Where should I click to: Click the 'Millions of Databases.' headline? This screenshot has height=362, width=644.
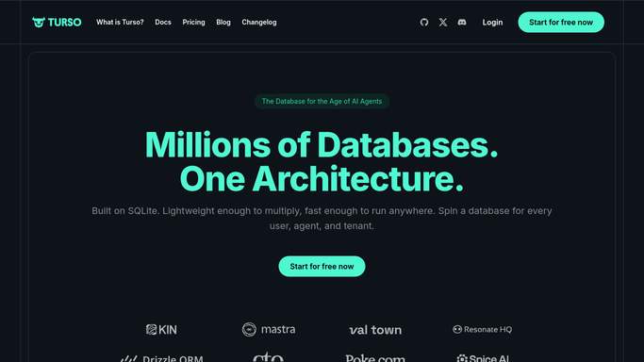click(322, 145)
